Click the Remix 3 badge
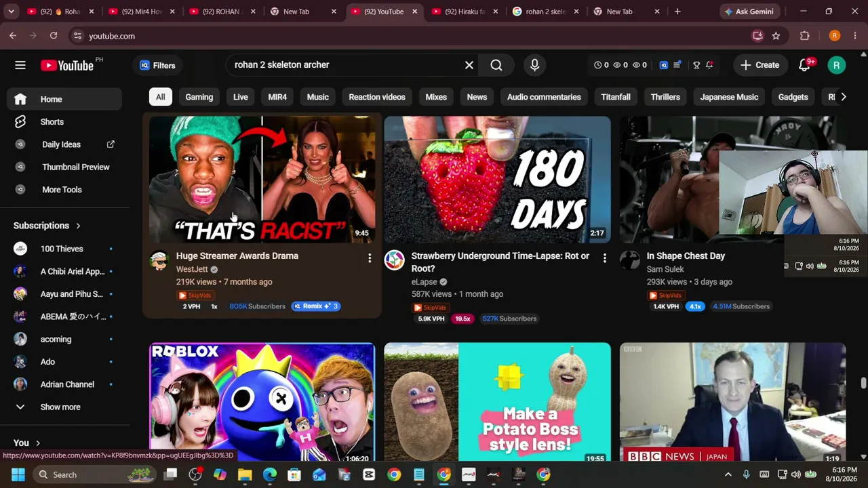The image size is (868, 488). click(x=315, y=306)
